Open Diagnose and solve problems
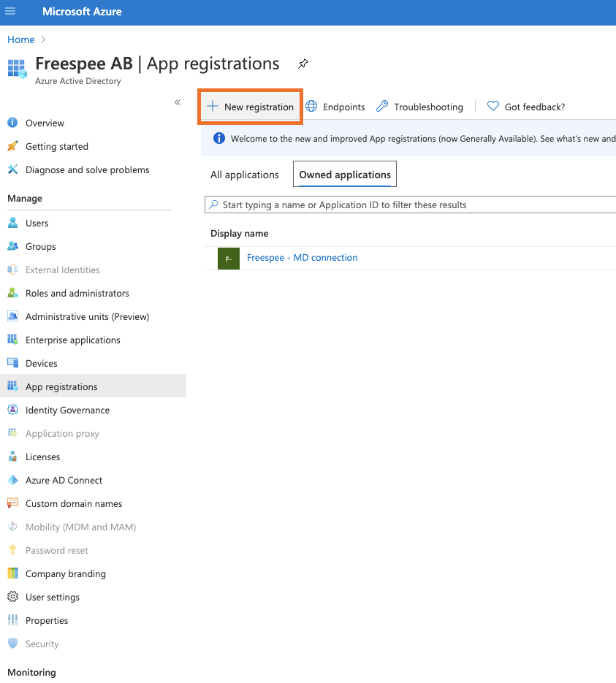The image size is (616, 683). pyautogui.click(x=87, y=170)
